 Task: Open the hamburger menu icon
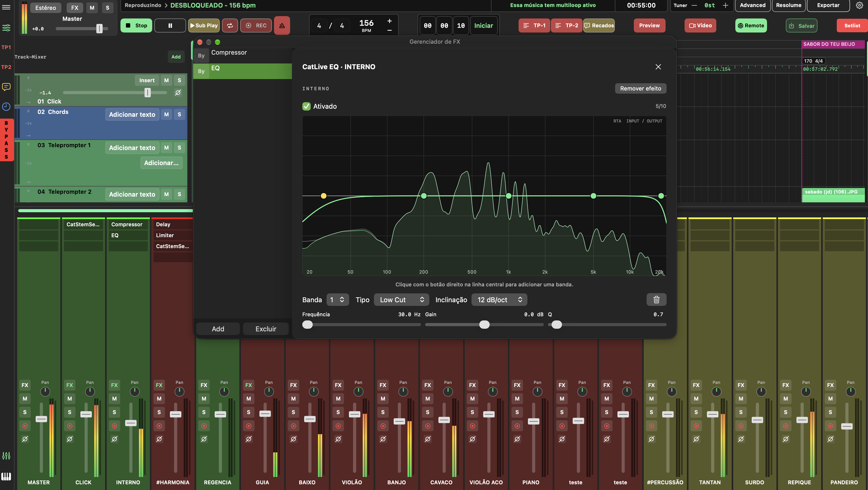[x=7, y=7]
